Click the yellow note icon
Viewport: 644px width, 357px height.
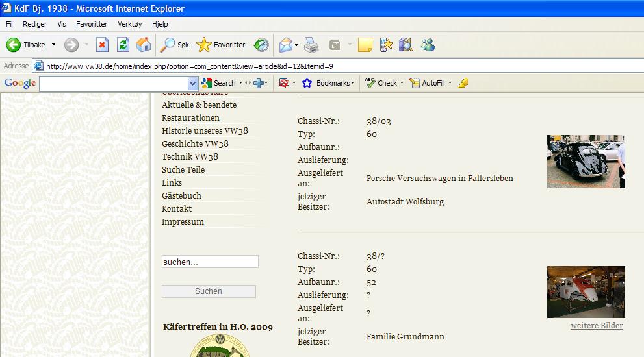pos(365,45)
